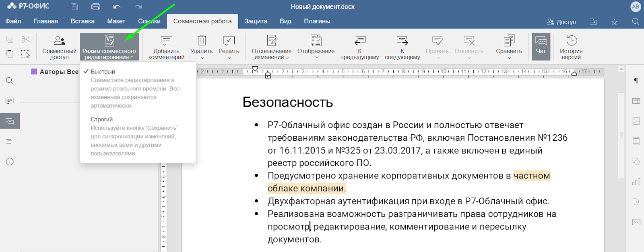Select the Строгий co-editing mode
The image size is (644, 252).
[138, 136]
